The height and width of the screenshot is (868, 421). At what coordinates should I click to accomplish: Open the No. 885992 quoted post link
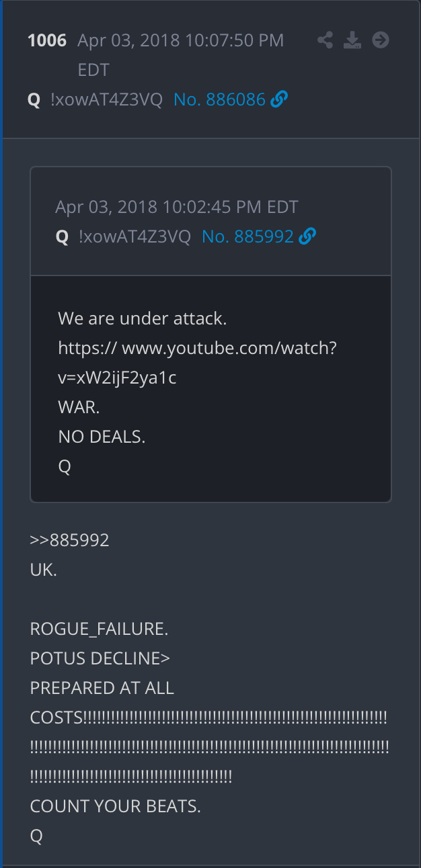pos(248,236)
